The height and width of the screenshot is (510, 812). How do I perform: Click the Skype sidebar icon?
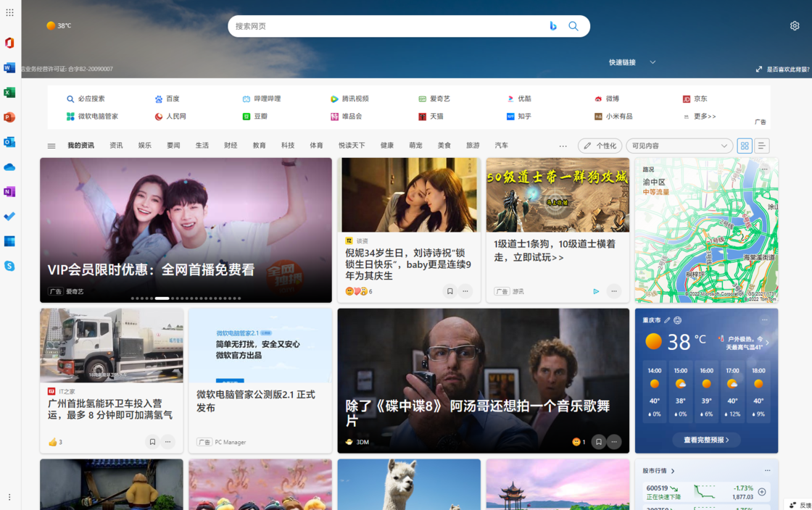tap(9, 266)
